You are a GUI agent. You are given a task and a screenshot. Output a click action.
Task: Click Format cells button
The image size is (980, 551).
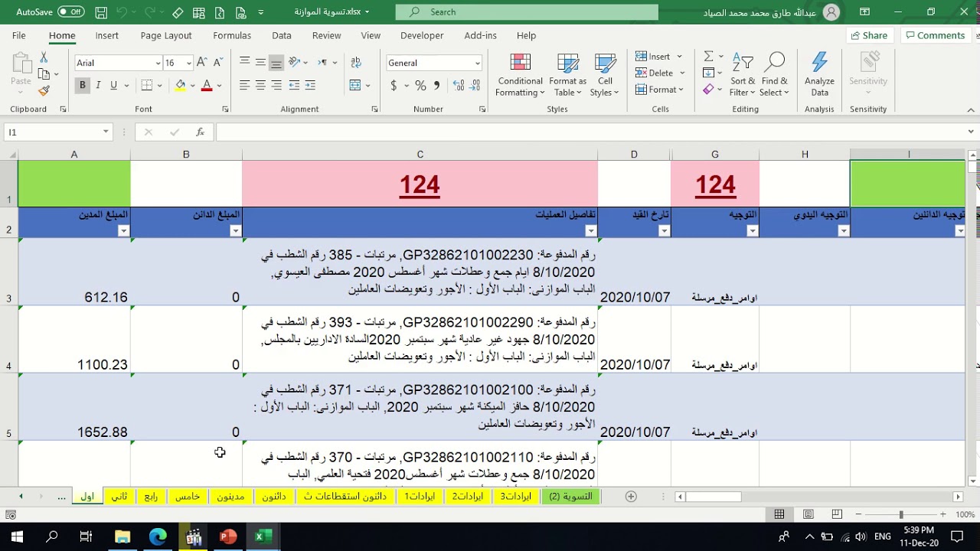coord(656,90)
